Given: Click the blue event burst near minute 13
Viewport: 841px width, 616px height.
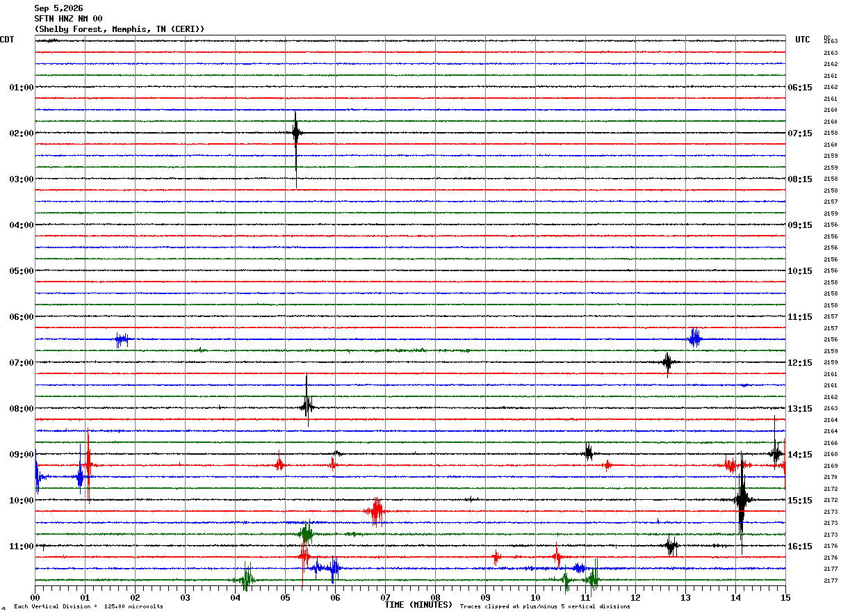Looking at the screenshot, I should (694, 338).
